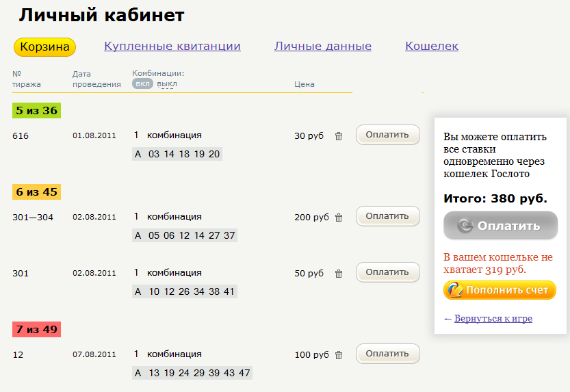The height and width of the screenshot is (392, 570).
Task: Follow the Вернуться к игре link
Action: pos(493,319)
